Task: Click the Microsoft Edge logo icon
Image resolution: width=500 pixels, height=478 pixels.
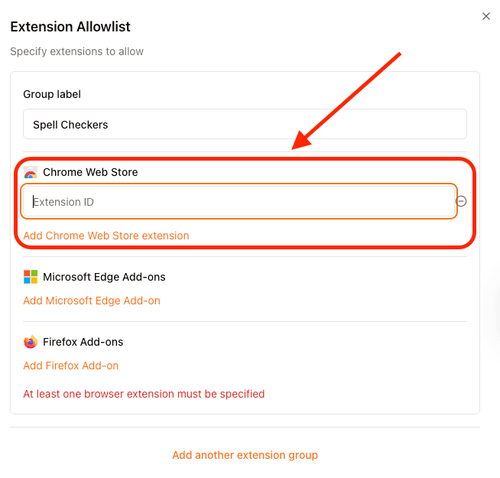Action: [x=30, y=277]
